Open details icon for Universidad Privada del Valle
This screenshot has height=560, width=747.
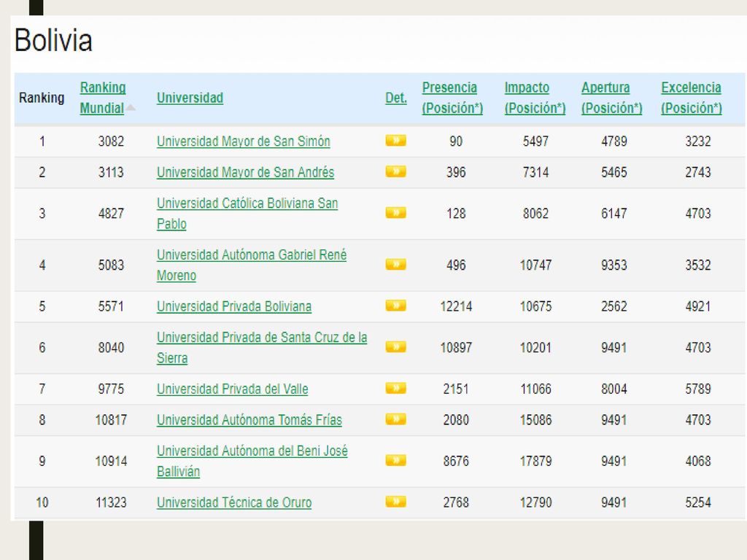pyautogui.click(x=395, y=388)
